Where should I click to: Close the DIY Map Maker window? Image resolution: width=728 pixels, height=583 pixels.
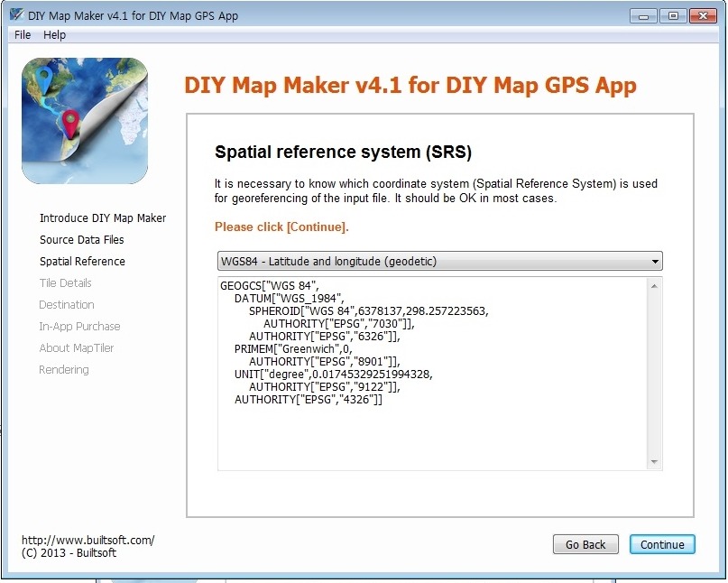click(x=703, y=16)
